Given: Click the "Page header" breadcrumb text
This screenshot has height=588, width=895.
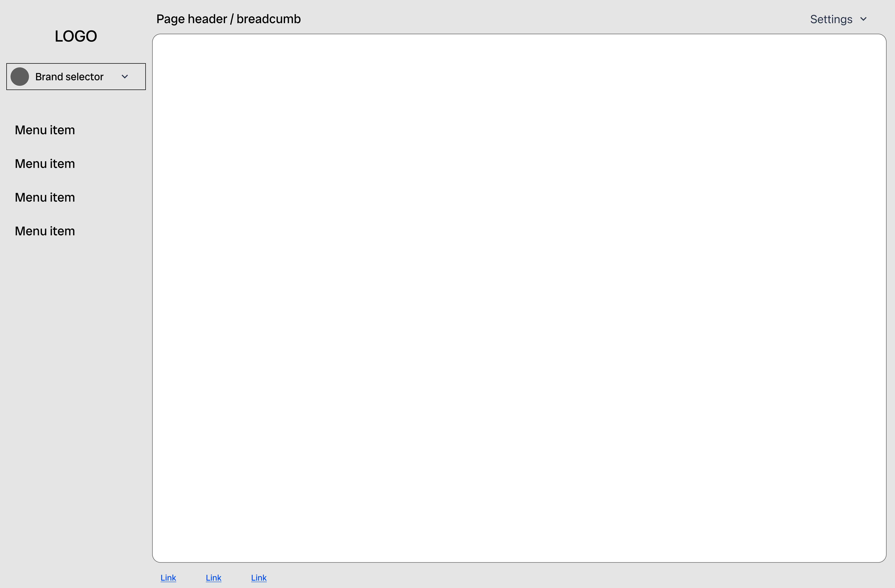Looking at the screenshot, I should coord(191,19).
